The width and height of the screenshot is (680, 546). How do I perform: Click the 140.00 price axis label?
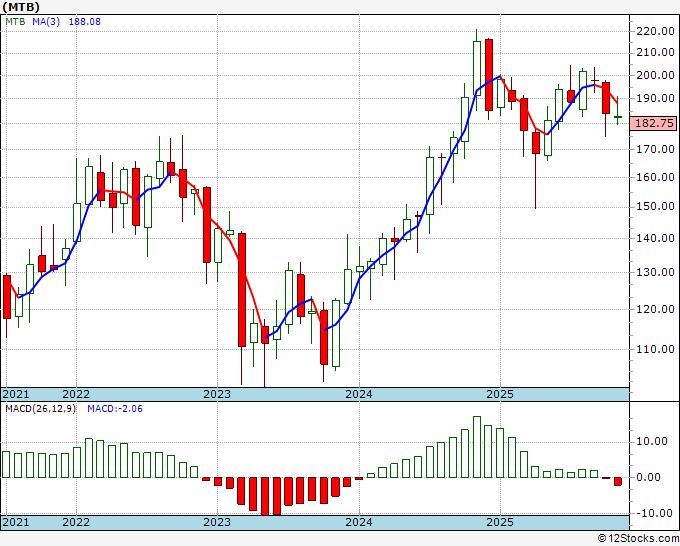pyautogui.click(x=655, y=238)
